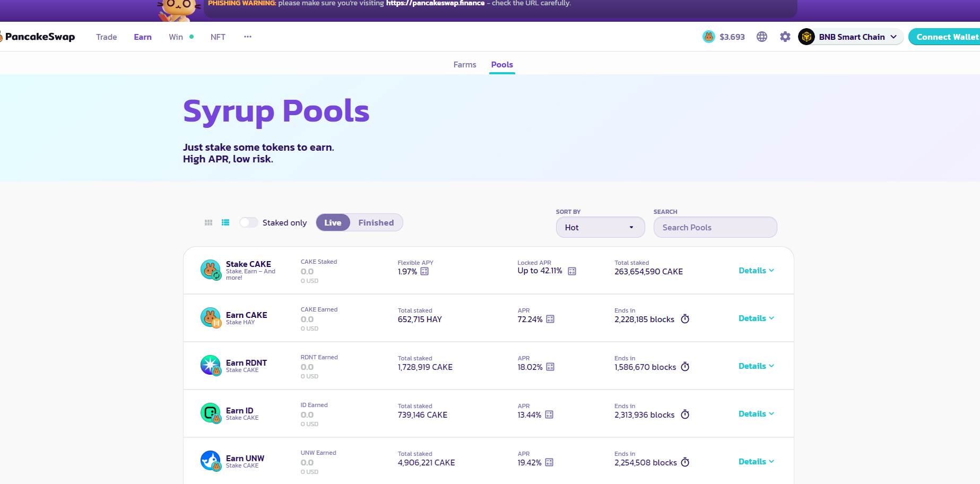Image resolution: width=980 pixels, height=484 pixels.
Task: Click timer icon beside 1,586,670 blocks
Action: pos(685,367)
